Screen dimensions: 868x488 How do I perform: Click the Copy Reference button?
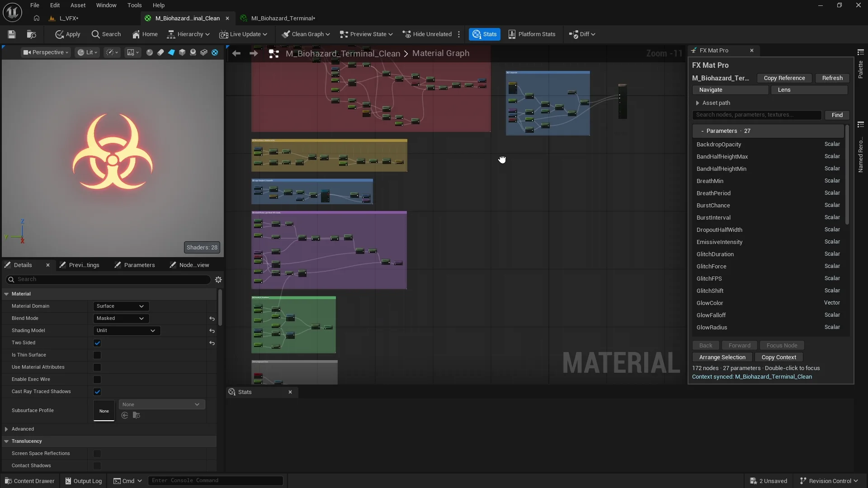pyautogui.click(x=784, y=78)
